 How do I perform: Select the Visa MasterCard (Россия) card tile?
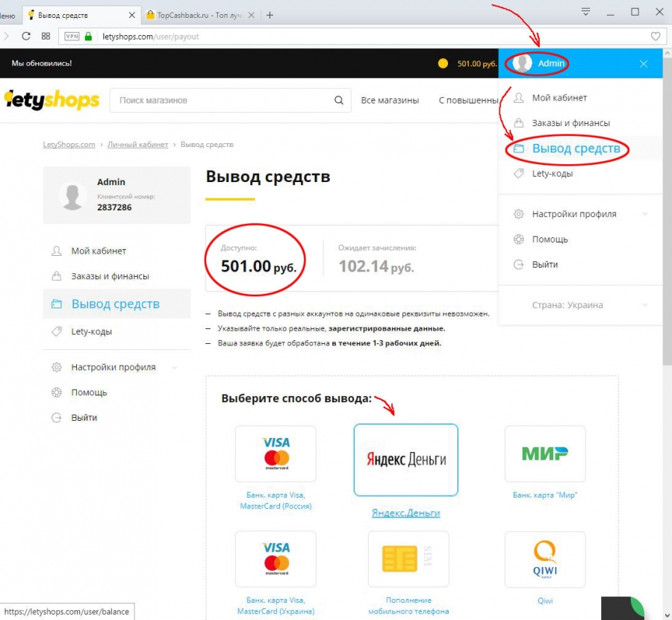276,454
